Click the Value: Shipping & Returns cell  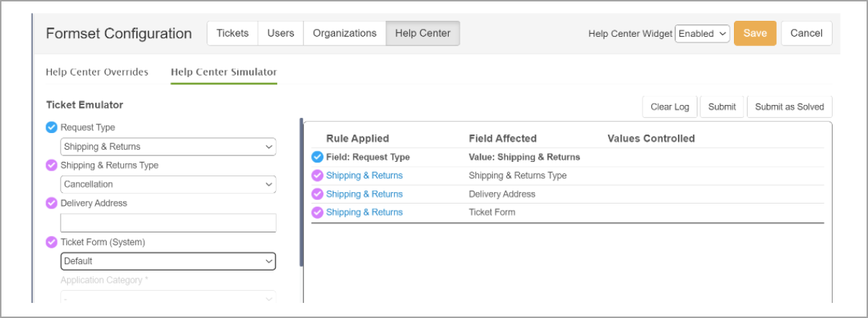[524, 157]
